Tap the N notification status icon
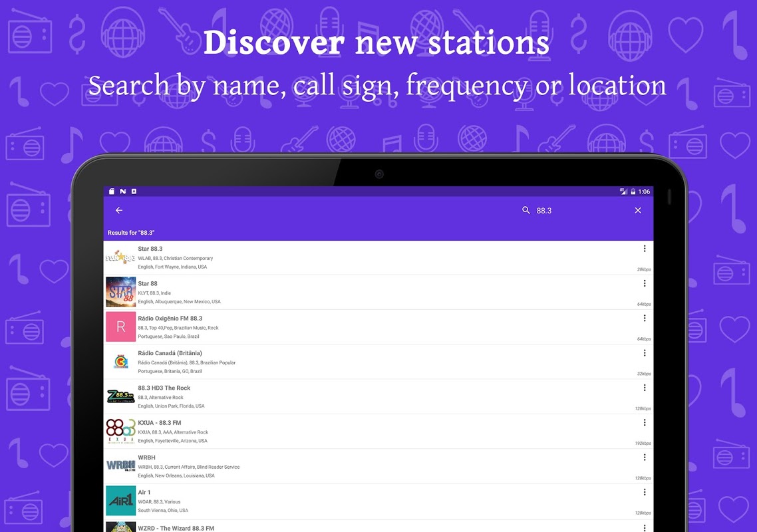Viewport: 757px width, 532px height. pyautogui.click(x=122, y=192)
